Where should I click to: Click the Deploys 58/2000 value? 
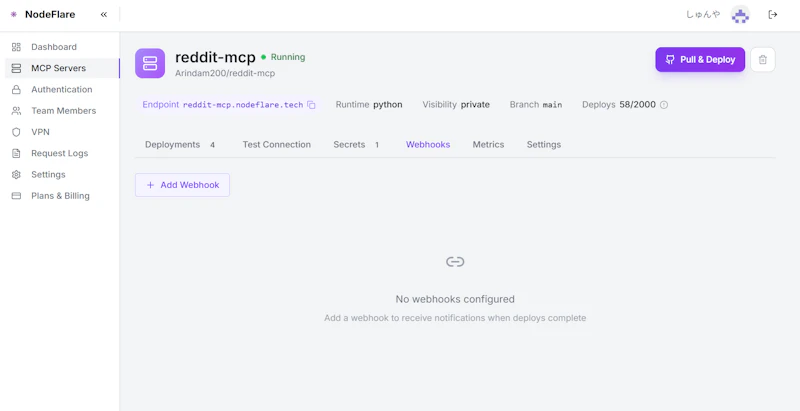[x=637, y=105]
